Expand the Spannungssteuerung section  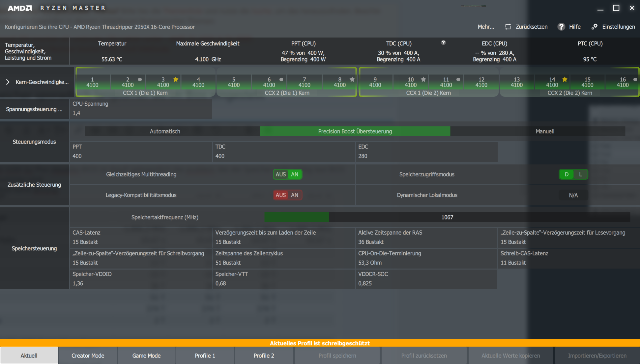[x=34, y=109]
